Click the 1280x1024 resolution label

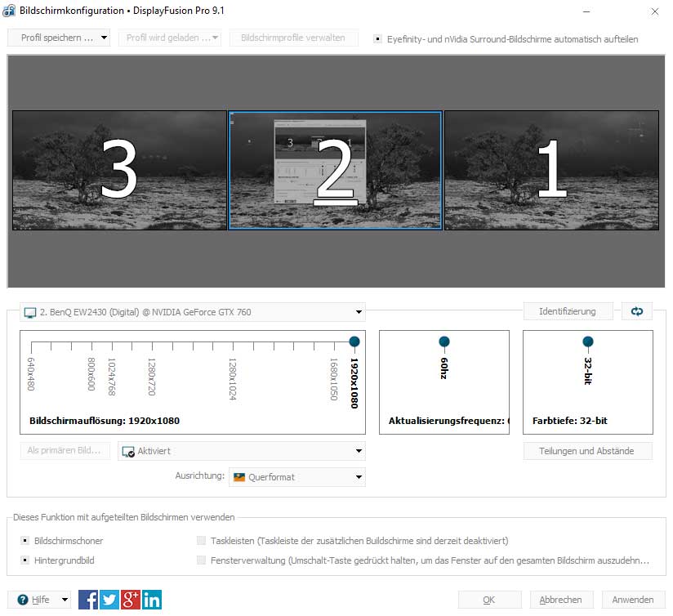pos(232,379)
